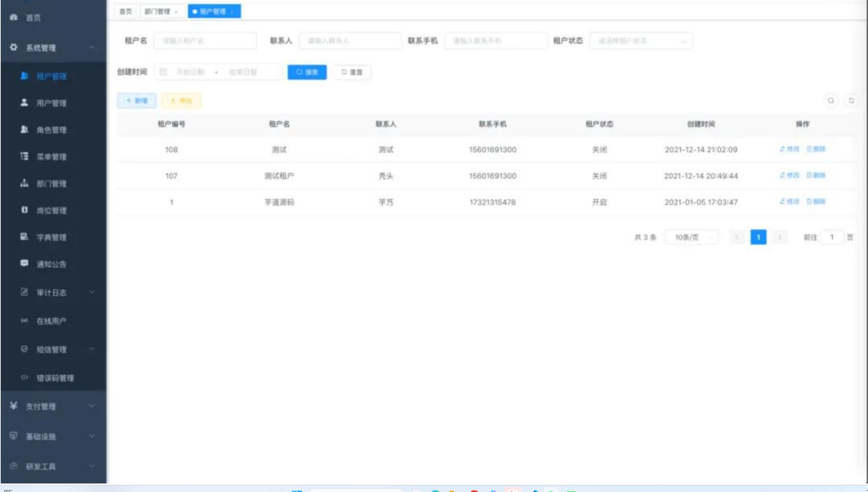Expand the 基础设施 menu chevron
The image size is (868, 492).
92,436
